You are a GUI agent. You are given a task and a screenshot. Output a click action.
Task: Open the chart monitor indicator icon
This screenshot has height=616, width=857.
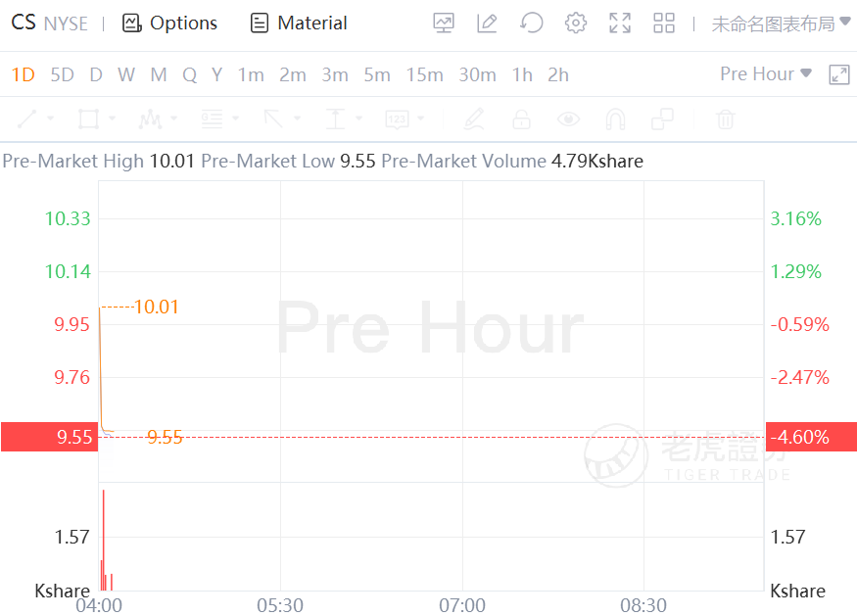444,23
